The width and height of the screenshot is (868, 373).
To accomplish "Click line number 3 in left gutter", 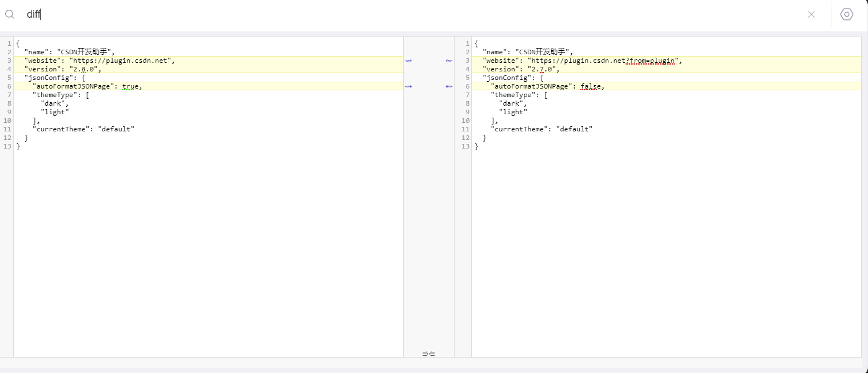I will click(x=9, y=60).
